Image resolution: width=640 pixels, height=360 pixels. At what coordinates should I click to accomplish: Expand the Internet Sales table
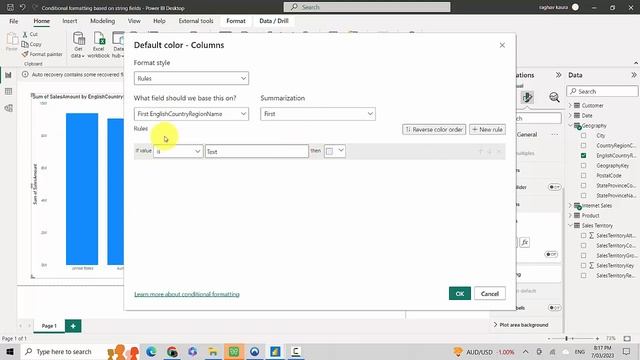click(x=571, y=205)
